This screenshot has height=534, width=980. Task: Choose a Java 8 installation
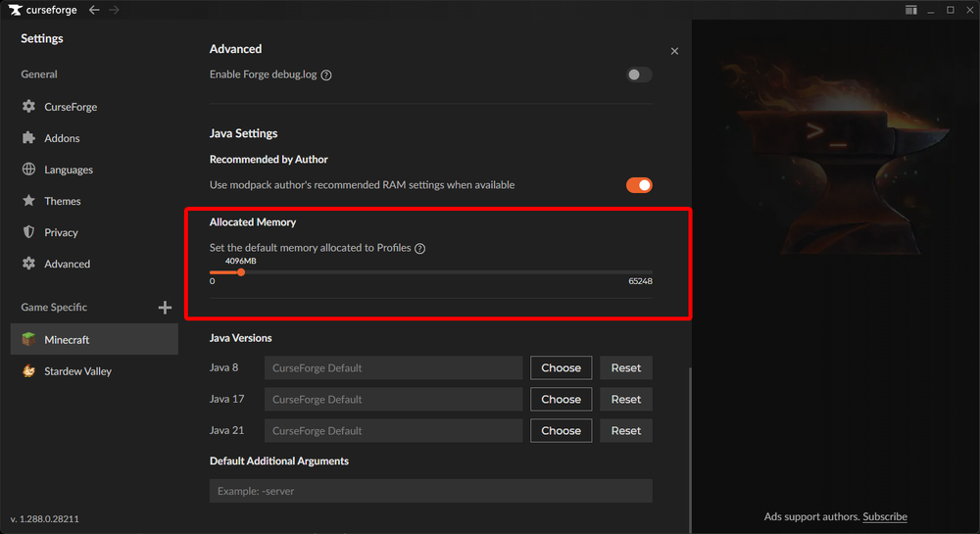[561, 367]
